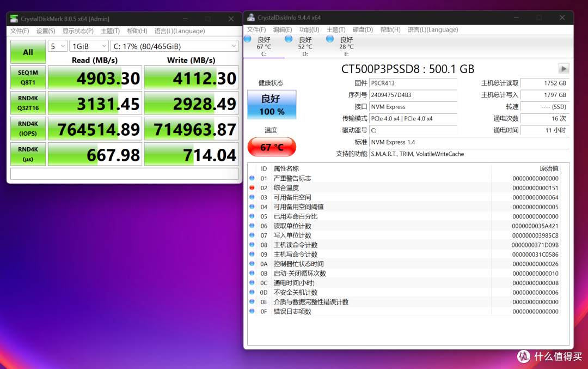Start the RND4K (μs) test
588x369 pixels.
(x=28, y=154)
